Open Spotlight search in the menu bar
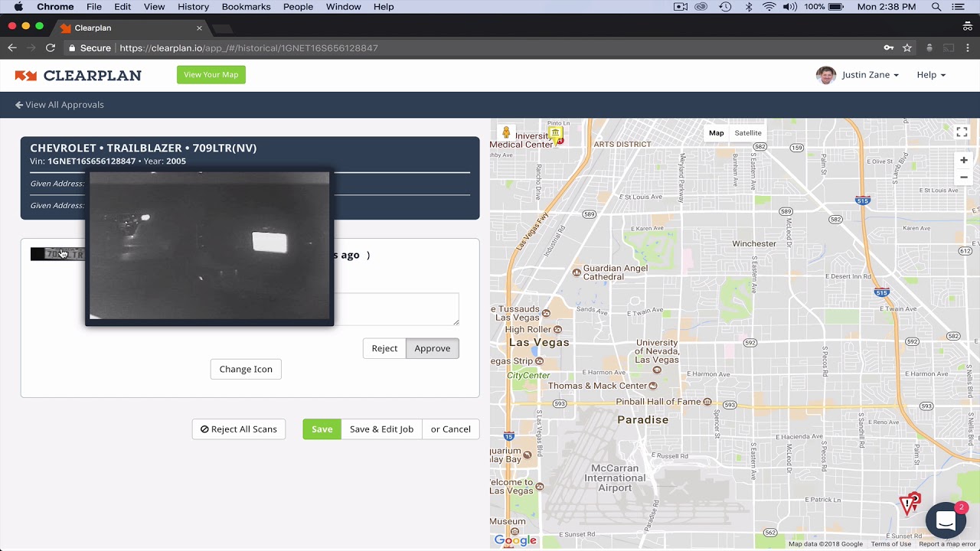Image resolution: width=980 pixels, height=551 pixels. coord(936,7)
